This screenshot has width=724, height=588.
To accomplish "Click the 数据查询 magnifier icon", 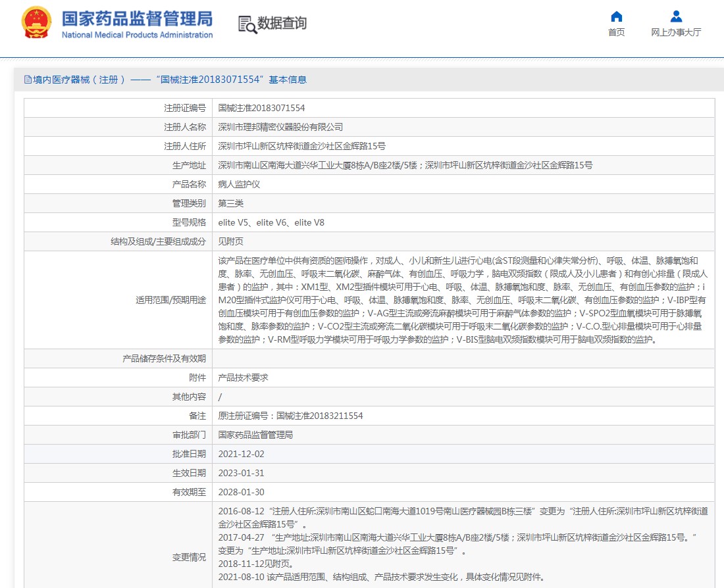I will pyautogui.click(x=247, y=24).
